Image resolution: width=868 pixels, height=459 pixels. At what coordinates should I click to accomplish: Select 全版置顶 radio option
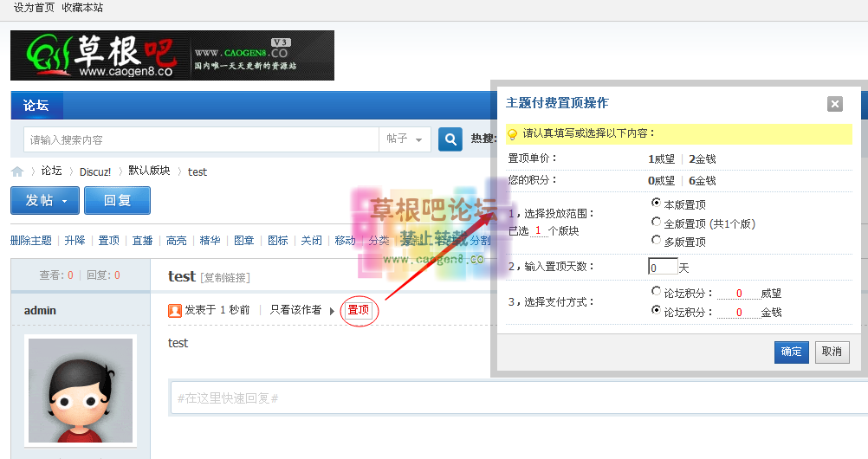pyautogui.click(x=656, y=222)
